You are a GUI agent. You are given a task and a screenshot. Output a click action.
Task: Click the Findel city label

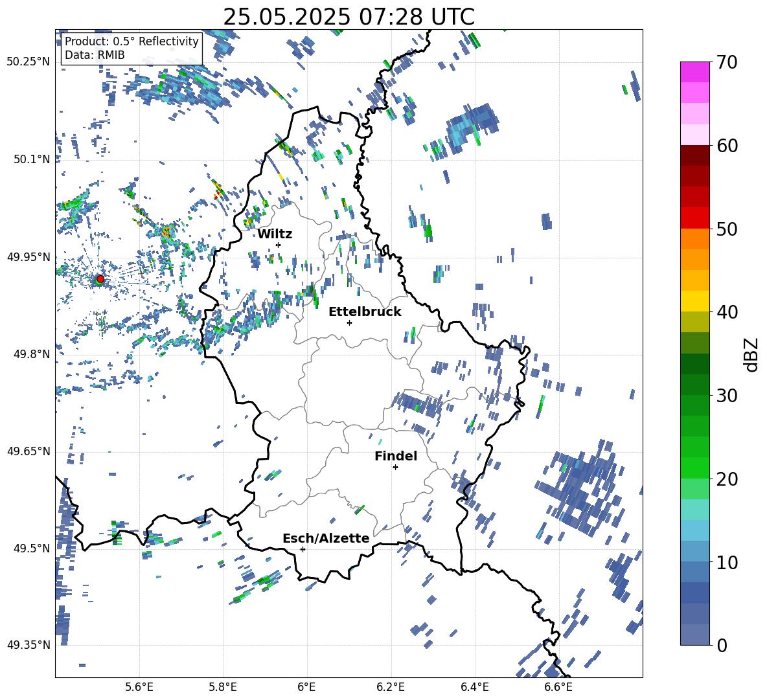point(396,456)
